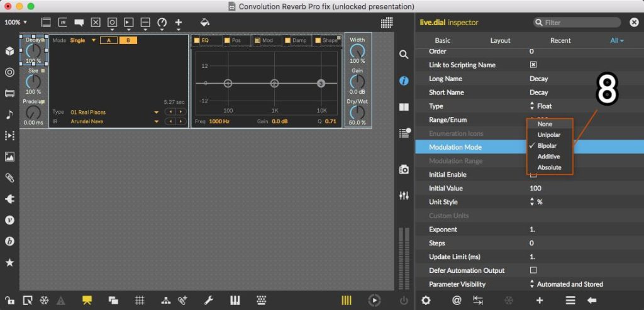Click the magnifier search icon in right sidebar
This screenshot has width=644, height=310.
404,55
